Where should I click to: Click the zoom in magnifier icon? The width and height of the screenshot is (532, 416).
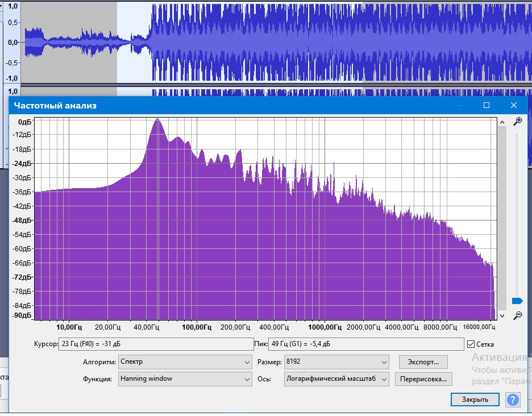(x=517, y=121)
